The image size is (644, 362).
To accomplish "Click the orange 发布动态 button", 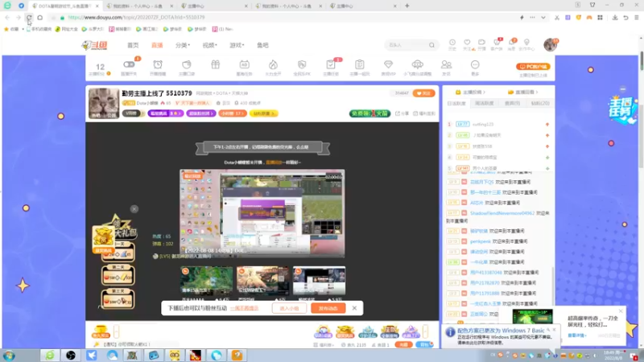I will 328,308.
